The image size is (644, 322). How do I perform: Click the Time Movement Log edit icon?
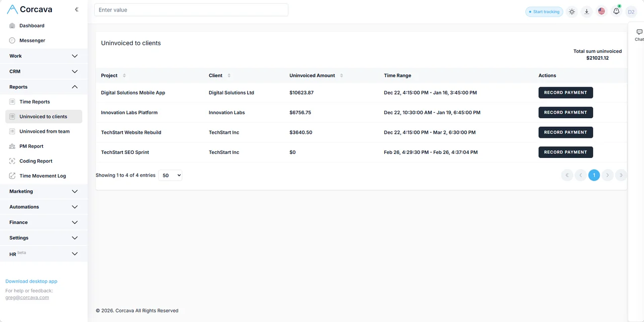pyautogui.click(x=12, y=176)
